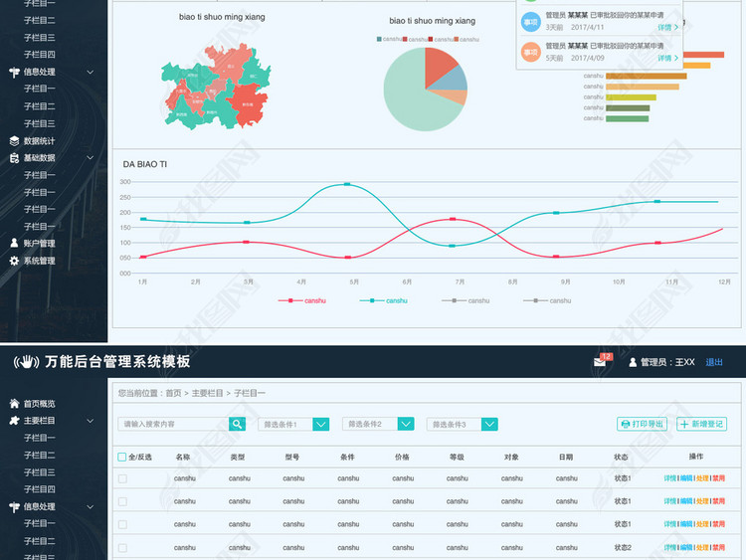This screenshot has width=746, height=560.
Task: Click the 数据统计 layers icon
Action: (x=14, y=141)
